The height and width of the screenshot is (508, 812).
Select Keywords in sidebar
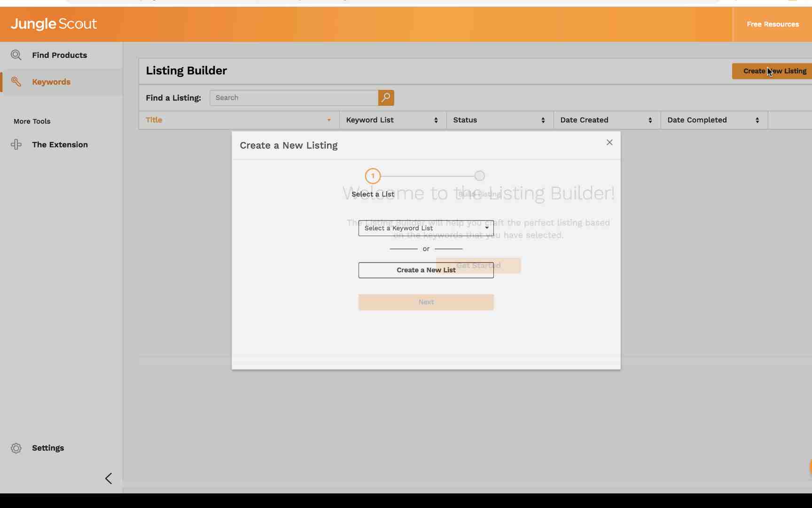coord(51,82)
